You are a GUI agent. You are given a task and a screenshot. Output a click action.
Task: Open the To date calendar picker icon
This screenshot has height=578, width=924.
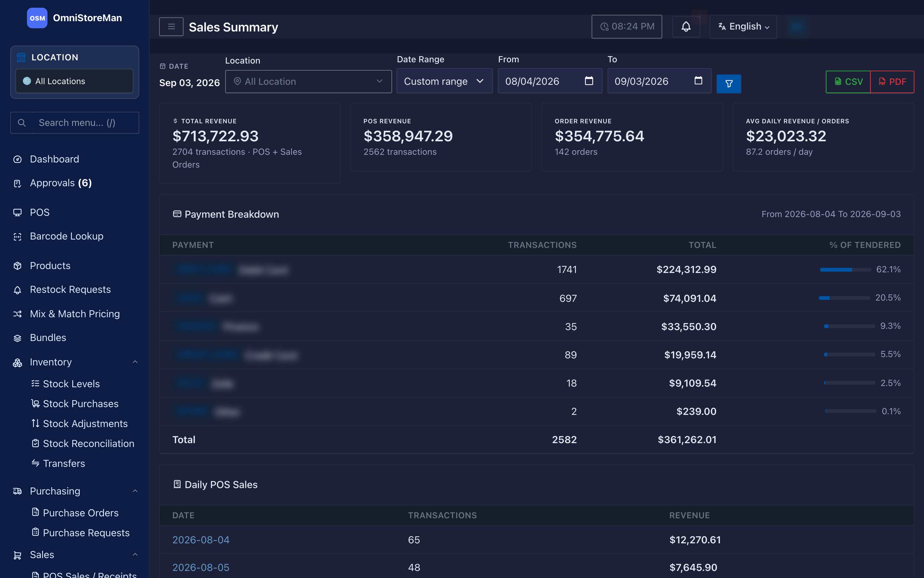[x=698, y=81]
